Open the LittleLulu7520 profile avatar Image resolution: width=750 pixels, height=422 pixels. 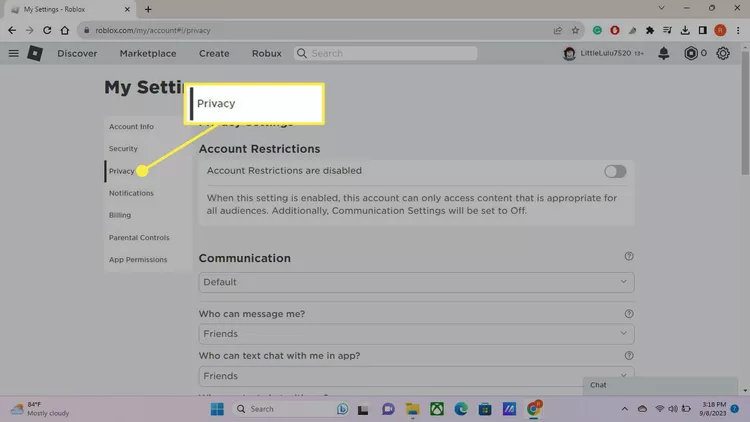[569, 53]
